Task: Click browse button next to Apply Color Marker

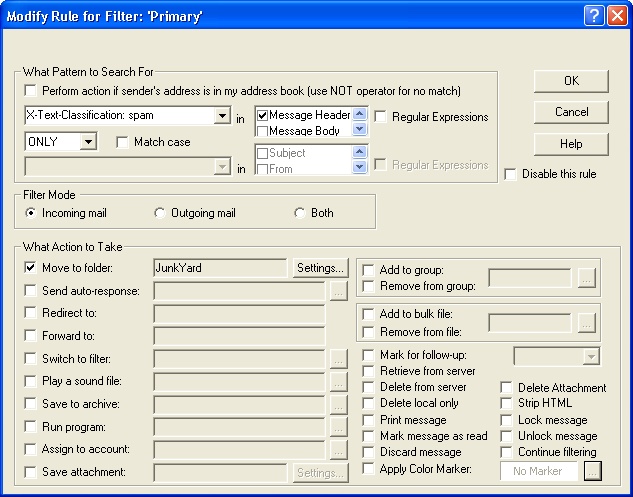Action: (593, 469)
